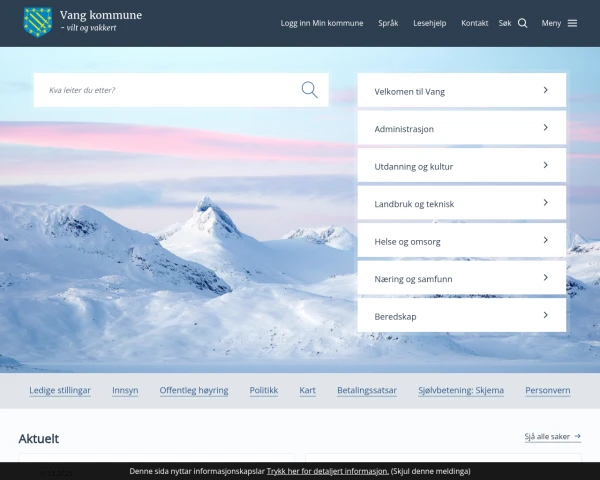Open the header Søk search icon
Image resolution: width=600 pixels, height=480 pixels.
tap(522, 23)
